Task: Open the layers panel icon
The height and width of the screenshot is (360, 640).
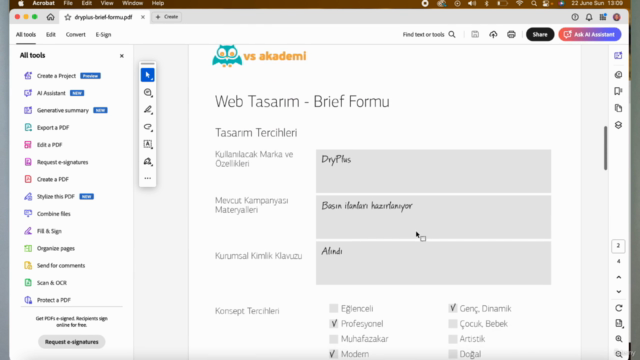Action: [x=618, y=125]
